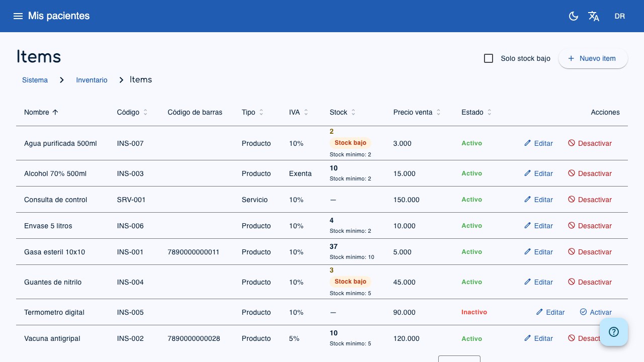Sort table by Estado column
This screenshot has height=362, width=644.
[x=476, y=112]
